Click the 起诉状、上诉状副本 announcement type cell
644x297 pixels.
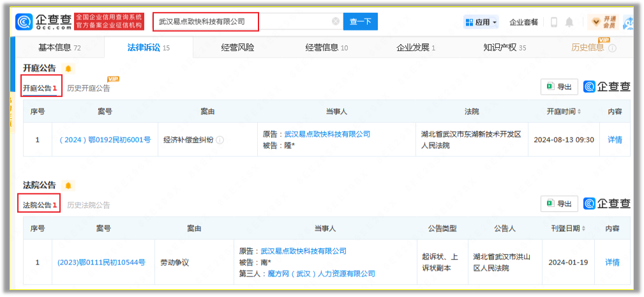[442, 262]
